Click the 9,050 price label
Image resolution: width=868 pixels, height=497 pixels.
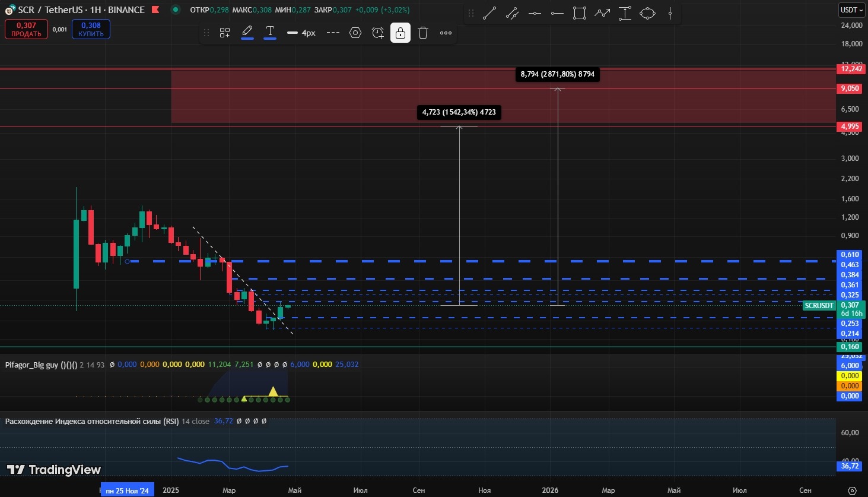click(x=849, y=88)
